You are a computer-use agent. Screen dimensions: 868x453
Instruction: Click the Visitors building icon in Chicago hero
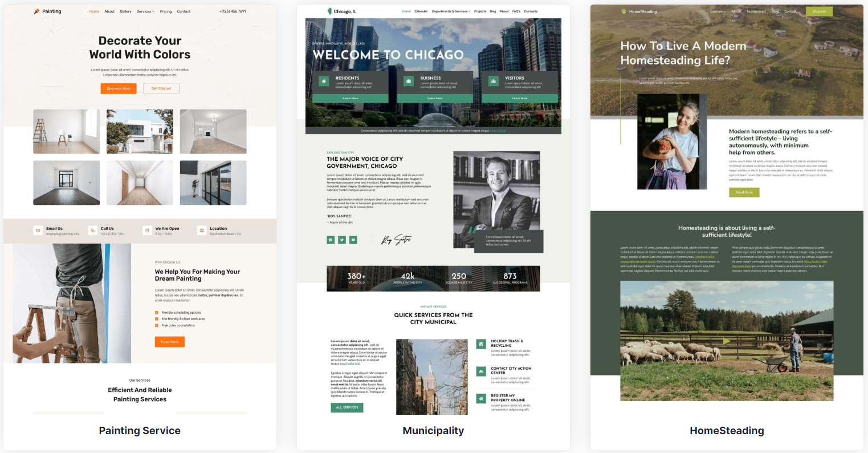coord(493,82)
